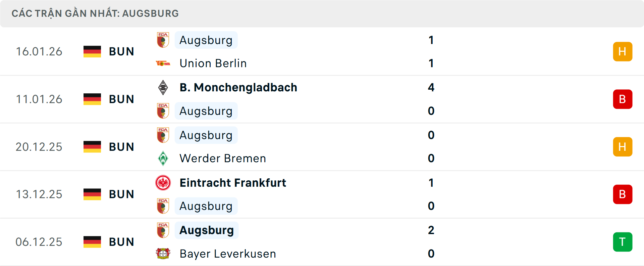Click Augsburg crest in 16.01.26 match
The height and width of the screenshot is (266, 644).
pyautogui.click(x=163, y=40)
